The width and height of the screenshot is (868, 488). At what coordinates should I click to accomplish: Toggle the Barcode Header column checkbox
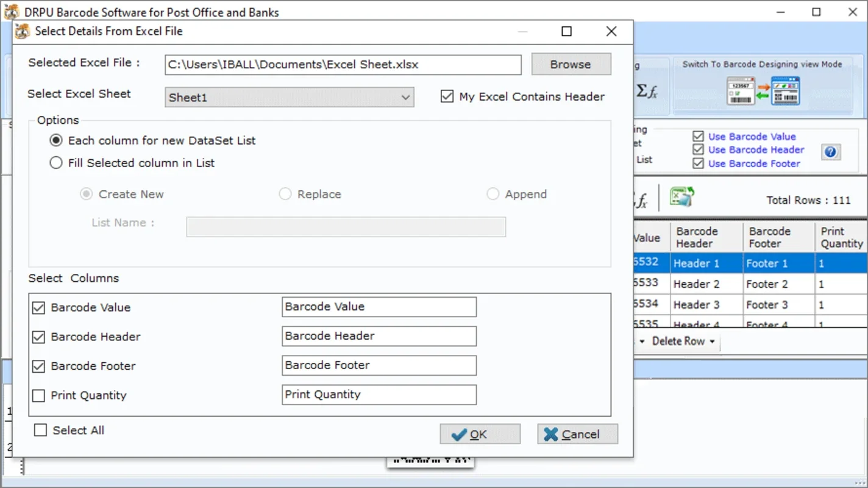[38, 337]
